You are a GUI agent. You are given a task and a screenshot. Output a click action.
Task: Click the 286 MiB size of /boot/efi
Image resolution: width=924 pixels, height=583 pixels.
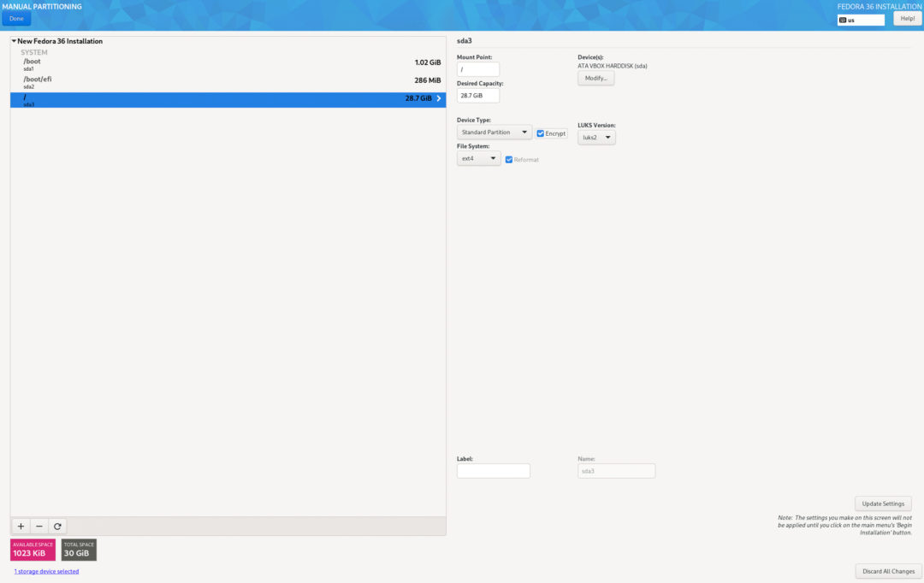428,80
